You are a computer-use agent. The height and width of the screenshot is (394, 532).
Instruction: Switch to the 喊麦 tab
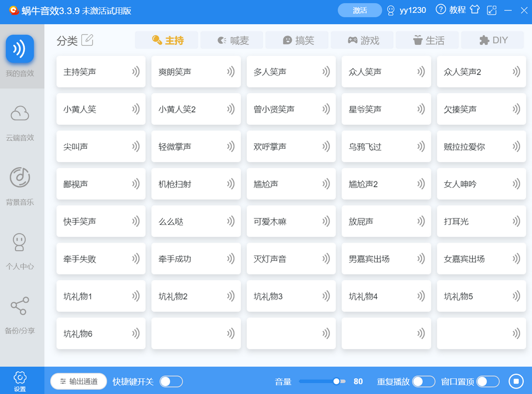(x=232, y=40)
